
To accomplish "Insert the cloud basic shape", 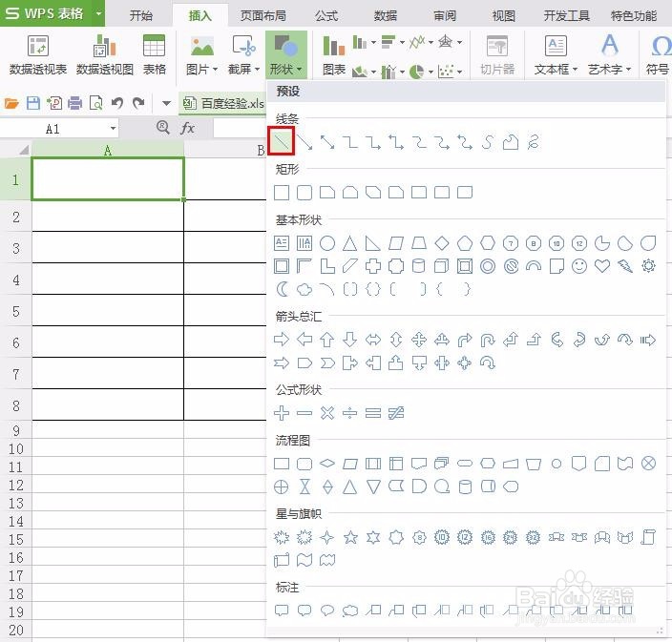I will pyautogui.click(x=304, y=289).
